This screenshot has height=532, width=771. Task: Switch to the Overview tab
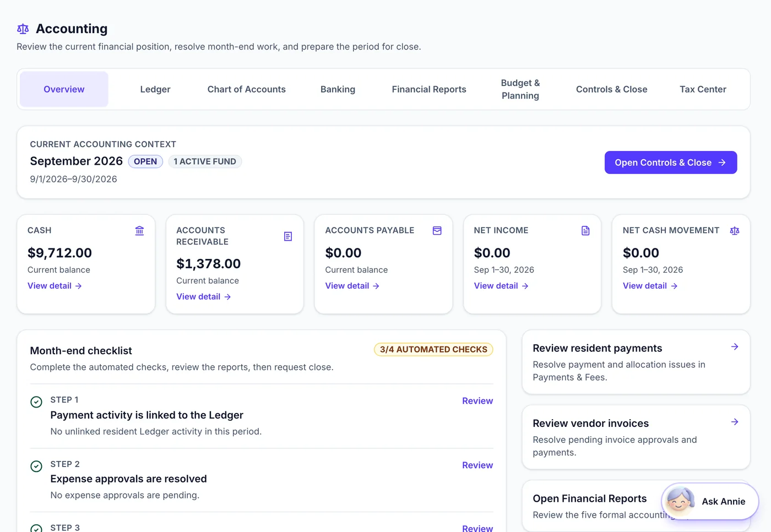(64, 89)
